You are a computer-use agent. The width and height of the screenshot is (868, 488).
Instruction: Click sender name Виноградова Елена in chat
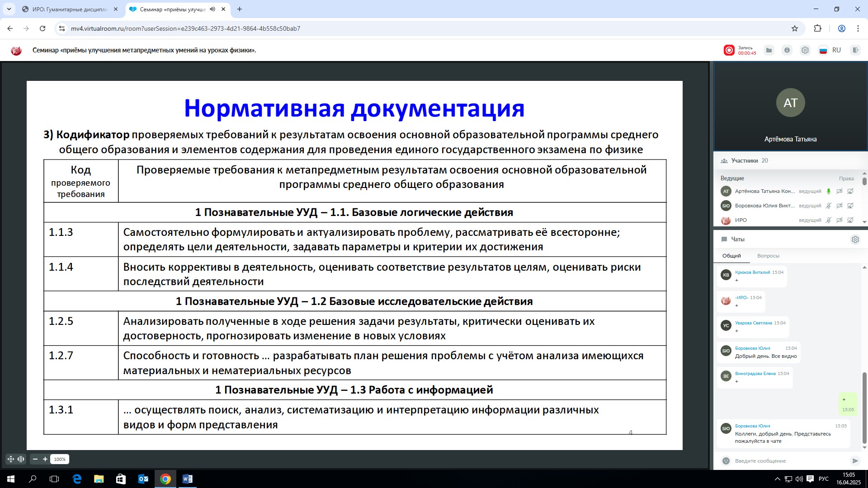coord(755,374)
